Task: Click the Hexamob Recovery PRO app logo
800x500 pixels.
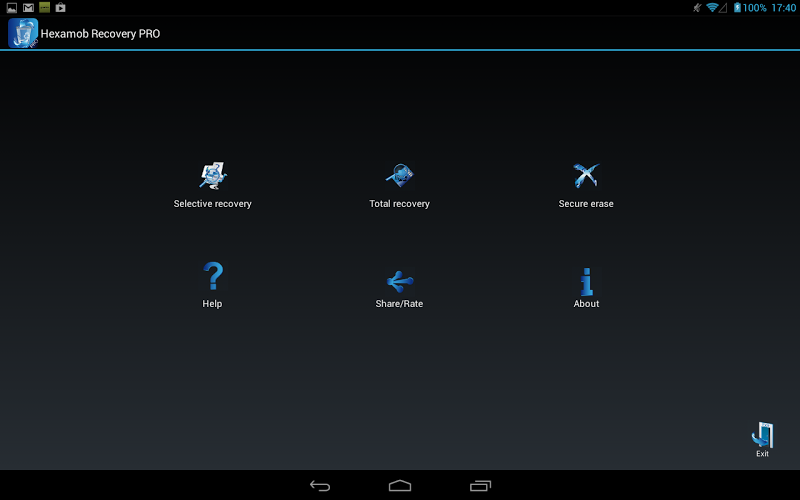Action: coord(23,33)
